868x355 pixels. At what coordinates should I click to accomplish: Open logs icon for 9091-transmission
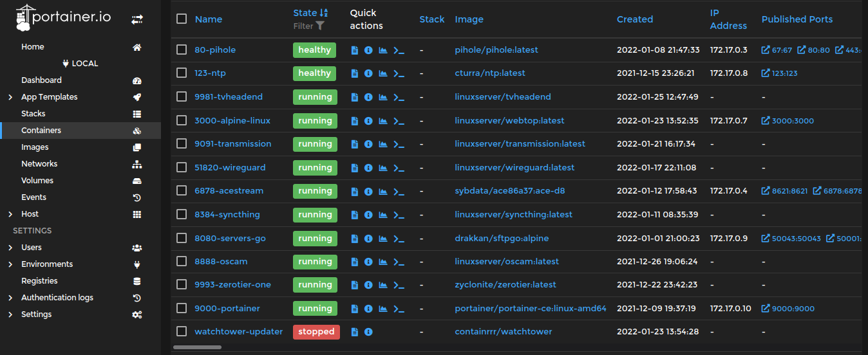[354, 144]
